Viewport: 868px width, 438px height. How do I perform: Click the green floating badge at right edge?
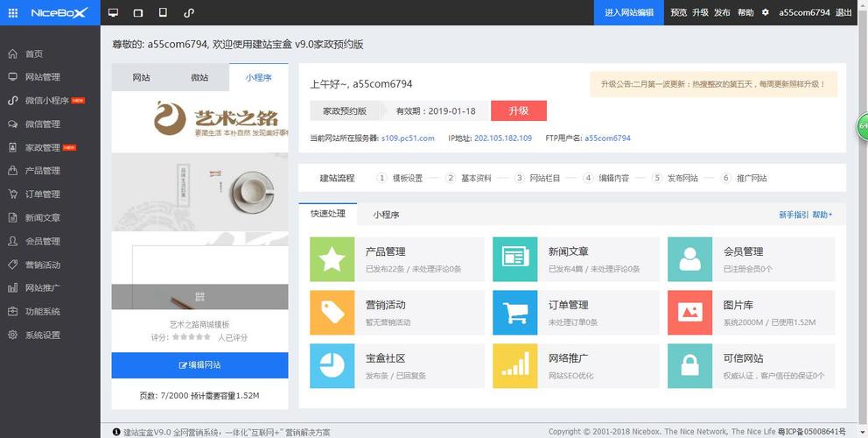tap(863, 126)
